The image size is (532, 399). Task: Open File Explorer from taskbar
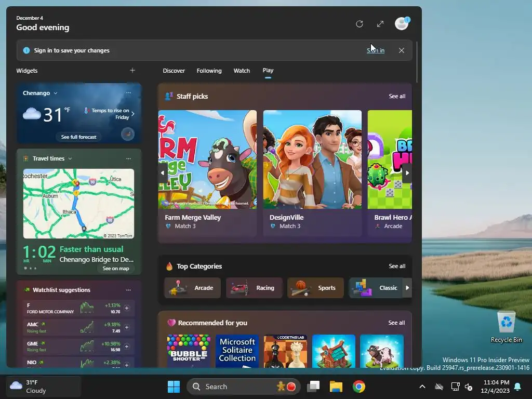(x=336, y=387)
